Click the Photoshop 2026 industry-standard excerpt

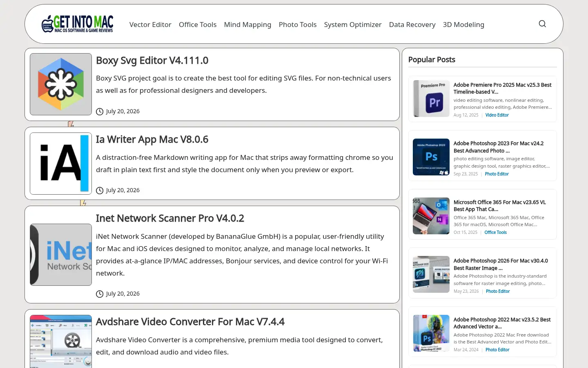pyautogui.click(x=500, y=280)
